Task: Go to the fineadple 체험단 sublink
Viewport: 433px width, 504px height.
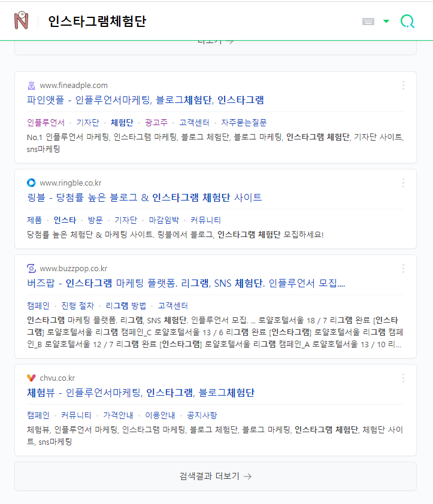Action: (122, 123)
